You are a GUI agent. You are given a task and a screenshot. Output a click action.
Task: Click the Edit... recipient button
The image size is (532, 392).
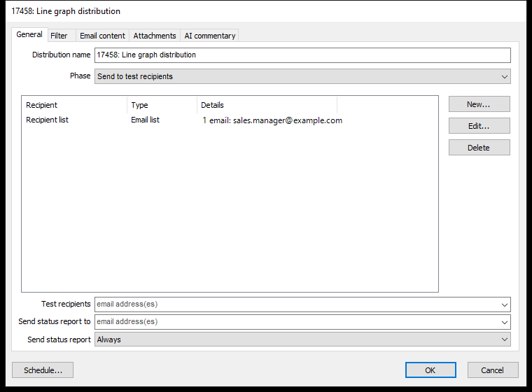[x=479, y=126]
